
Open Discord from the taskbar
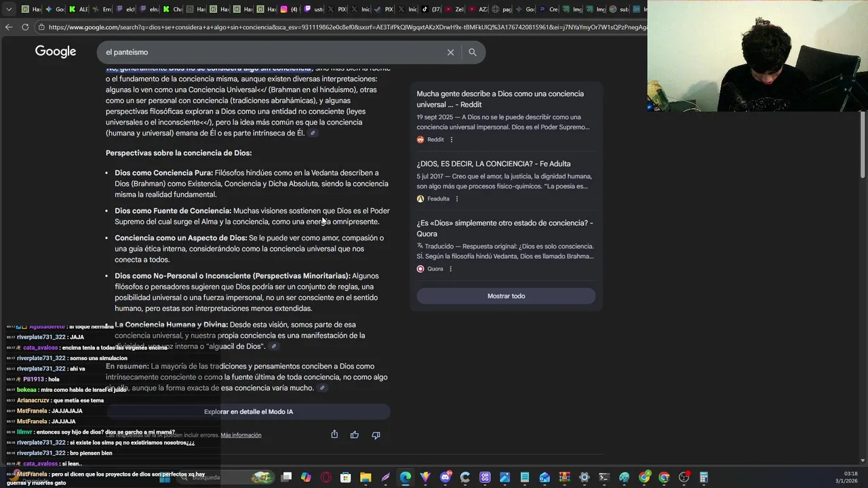pyautogui.click(x=446, y=477)
